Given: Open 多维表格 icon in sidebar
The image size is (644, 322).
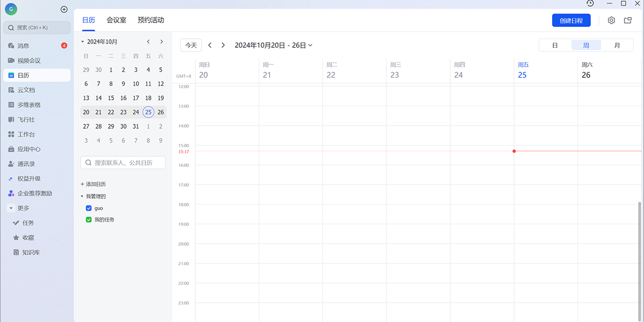Looking at the screenshot, I should click(x=11, y=105).
